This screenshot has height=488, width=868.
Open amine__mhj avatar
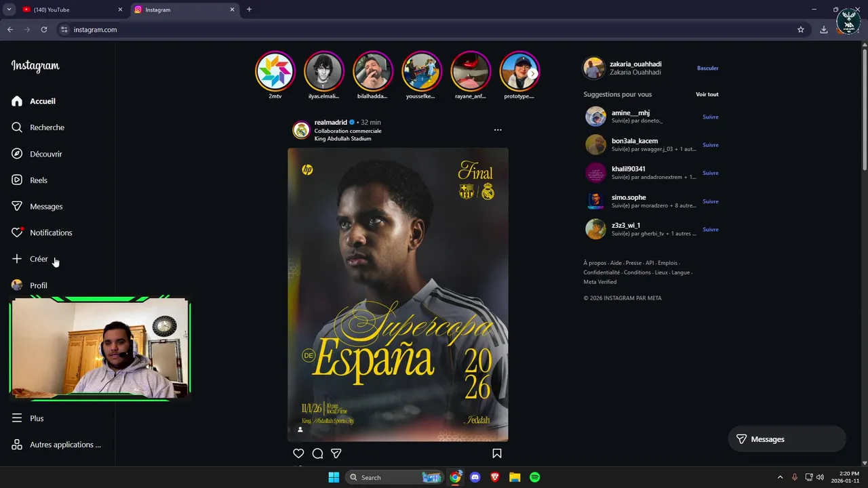[595, 117]
